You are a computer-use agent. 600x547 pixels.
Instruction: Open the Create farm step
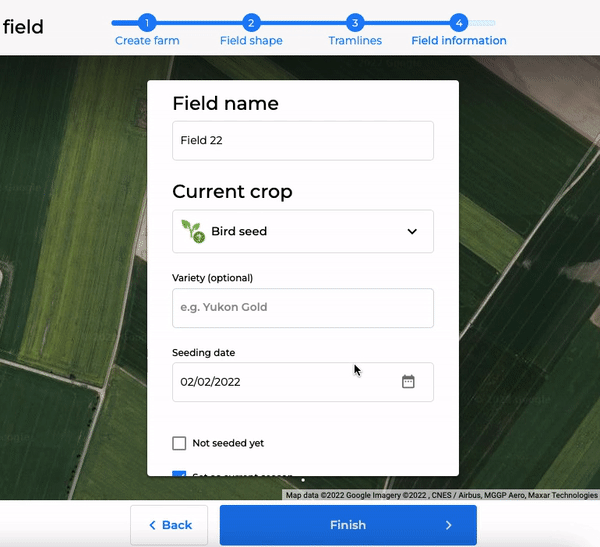(147, 41)
